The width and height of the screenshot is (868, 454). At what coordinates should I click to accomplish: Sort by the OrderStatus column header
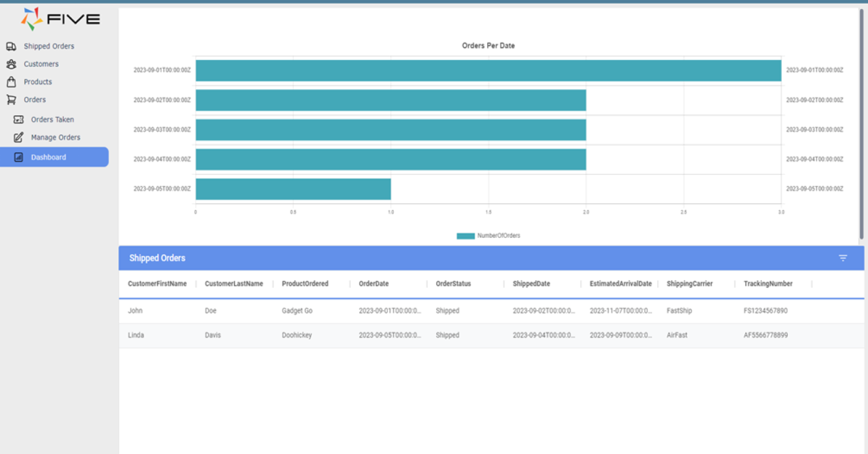(x=453, y=283)
